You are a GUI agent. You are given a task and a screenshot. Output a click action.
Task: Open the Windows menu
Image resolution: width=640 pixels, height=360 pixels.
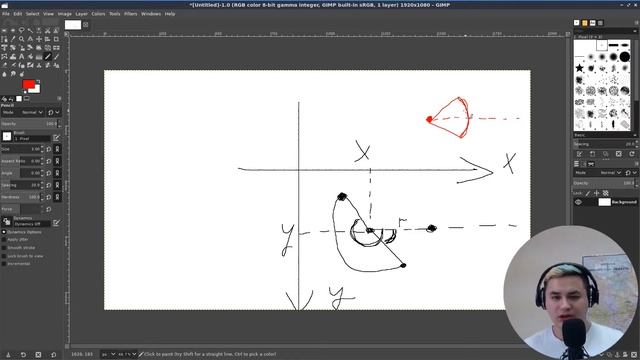[x=151, y=13]
